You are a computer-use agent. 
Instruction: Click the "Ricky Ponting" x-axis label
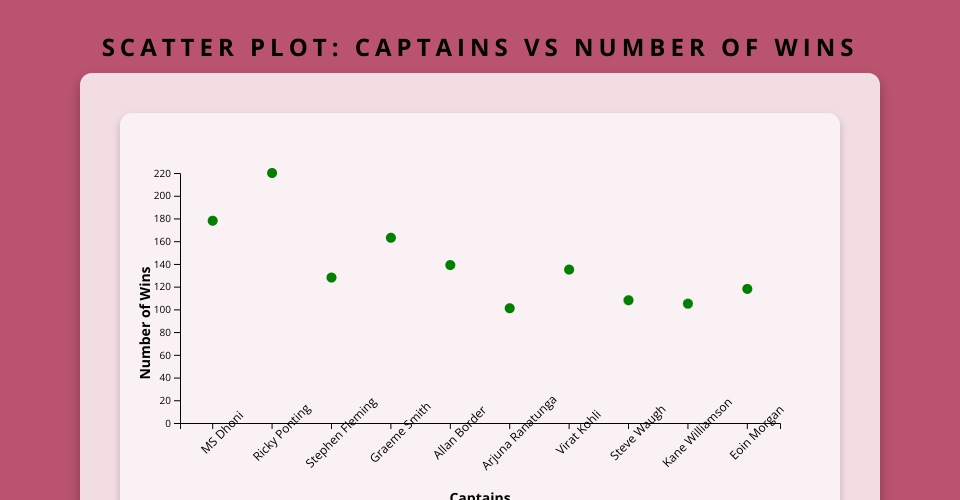(282, 432)
